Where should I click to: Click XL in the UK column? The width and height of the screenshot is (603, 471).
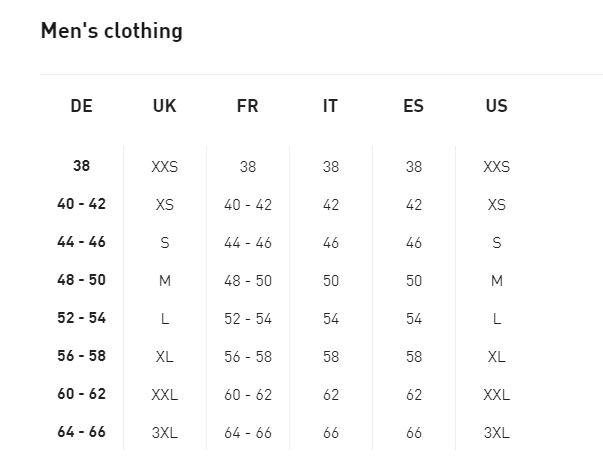[x=165, y=357]
